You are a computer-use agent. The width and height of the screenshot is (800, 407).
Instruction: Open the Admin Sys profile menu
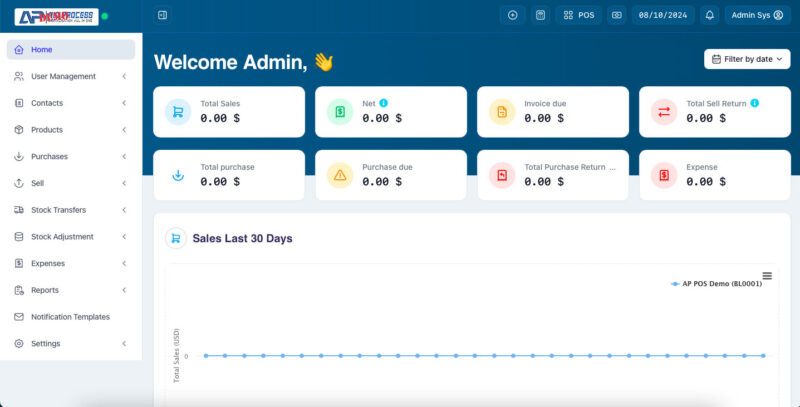757,15
